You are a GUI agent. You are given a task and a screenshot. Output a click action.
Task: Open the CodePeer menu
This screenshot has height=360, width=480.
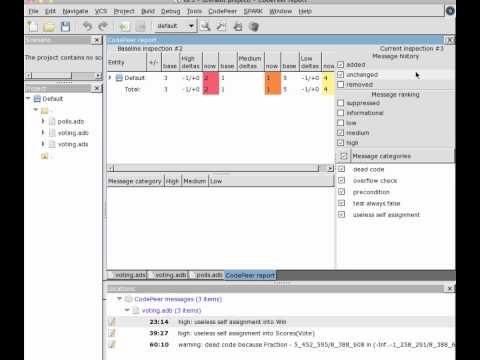pos(222,11)
